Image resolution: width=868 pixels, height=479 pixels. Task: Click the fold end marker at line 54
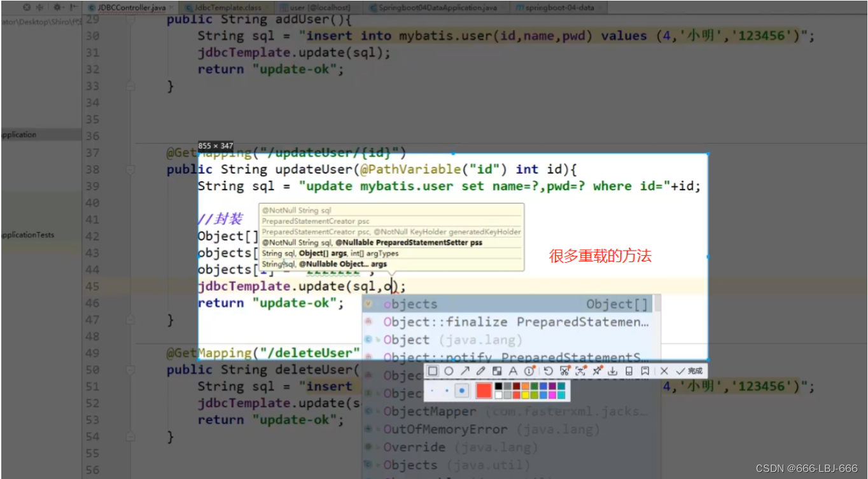click(130, 436)
